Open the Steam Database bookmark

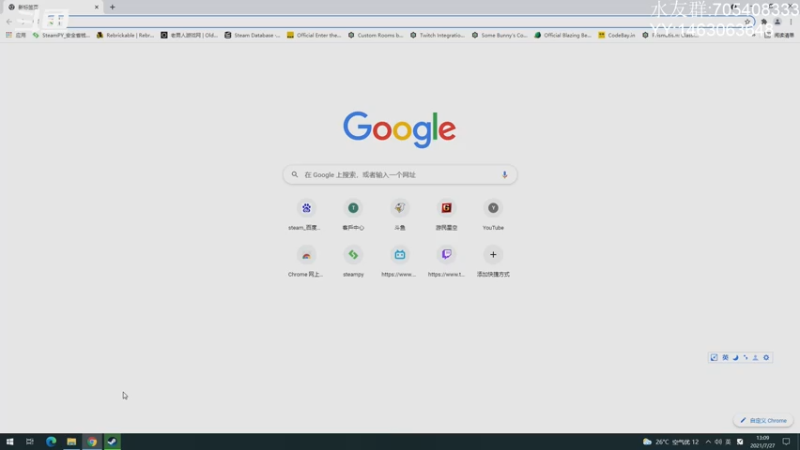pos(253,35)
